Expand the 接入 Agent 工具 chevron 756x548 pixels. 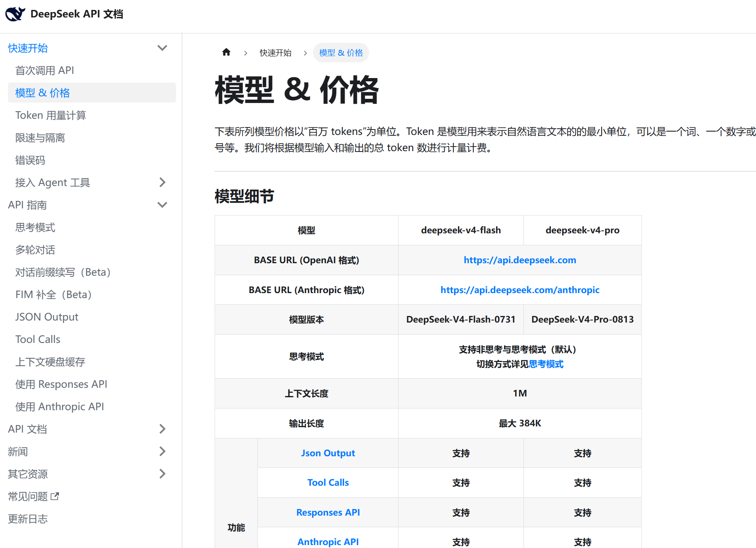(162, 182)
